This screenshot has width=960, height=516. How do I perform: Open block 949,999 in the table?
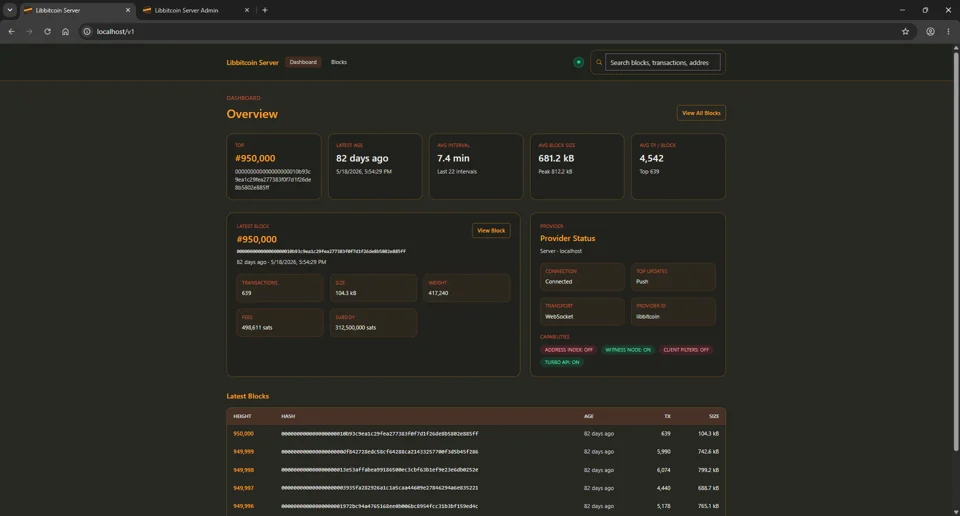coord(243,452)
